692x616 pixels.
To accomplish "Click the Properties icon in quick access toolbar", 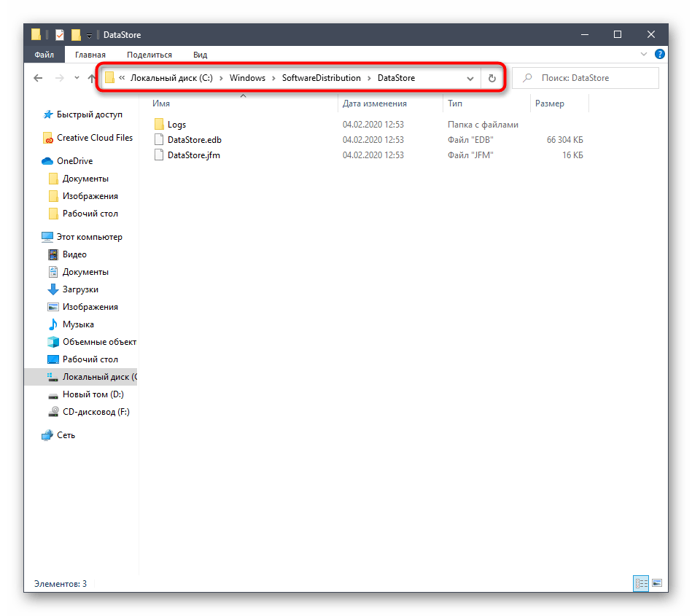I will click(x=60, y=35).
